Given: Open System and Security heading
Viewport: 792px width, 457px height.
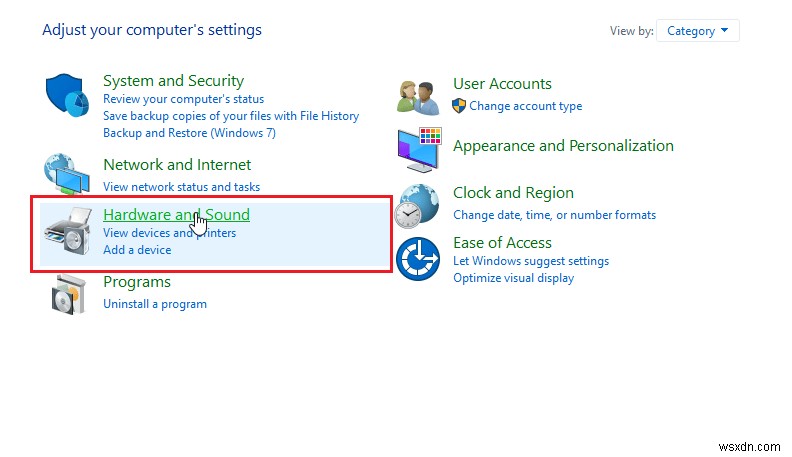Looking at the screenshot, I should click(x=173, y=81).
